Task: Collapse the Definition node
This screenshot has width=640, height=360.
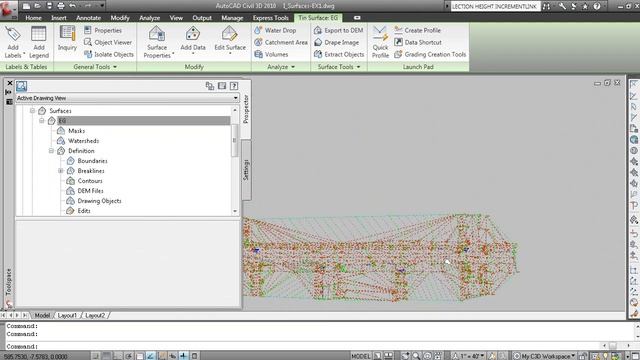Action: (x=51, y=151)
